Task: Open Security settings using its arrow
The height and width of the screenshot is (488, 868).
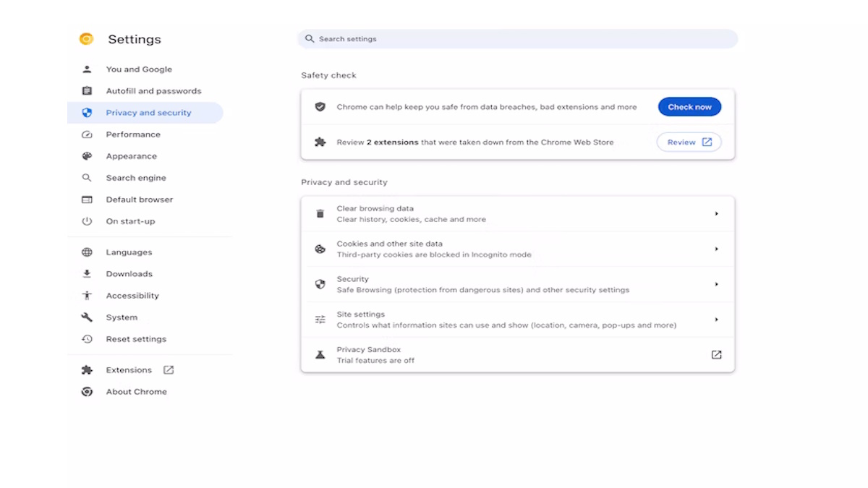Action: (x=716, y=285)
